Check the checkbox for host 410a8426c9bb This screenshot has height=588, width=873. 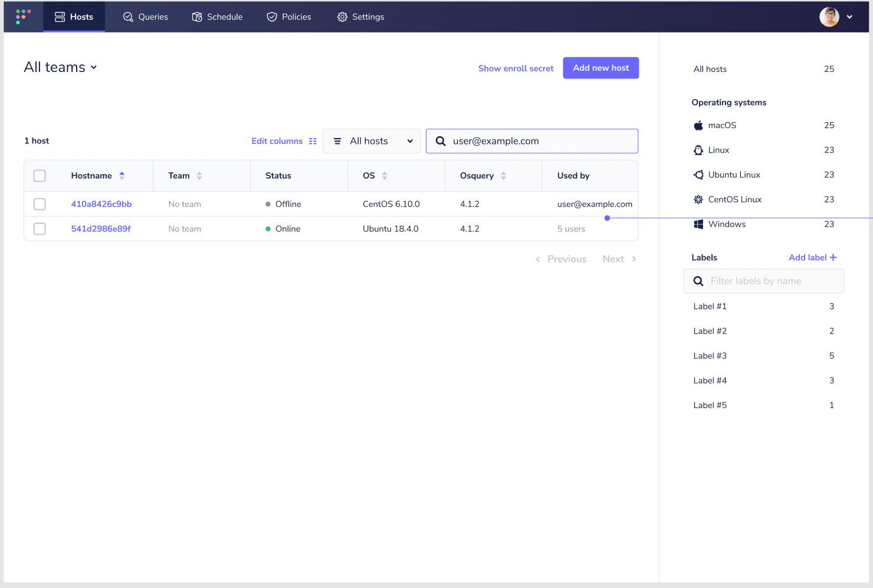40,204
